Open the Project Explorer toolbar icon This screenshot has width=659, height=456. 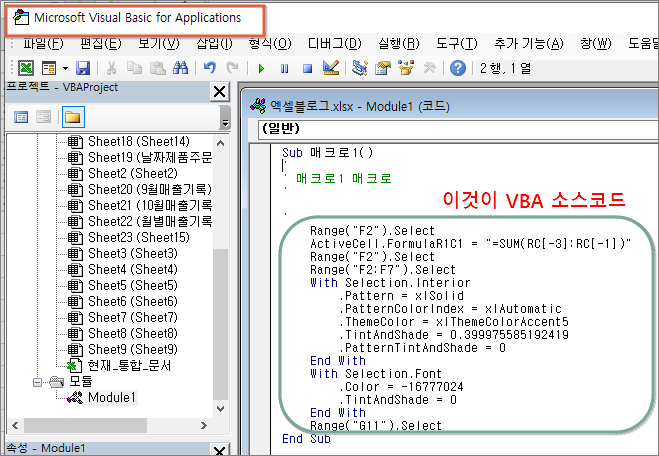(360, 68)
